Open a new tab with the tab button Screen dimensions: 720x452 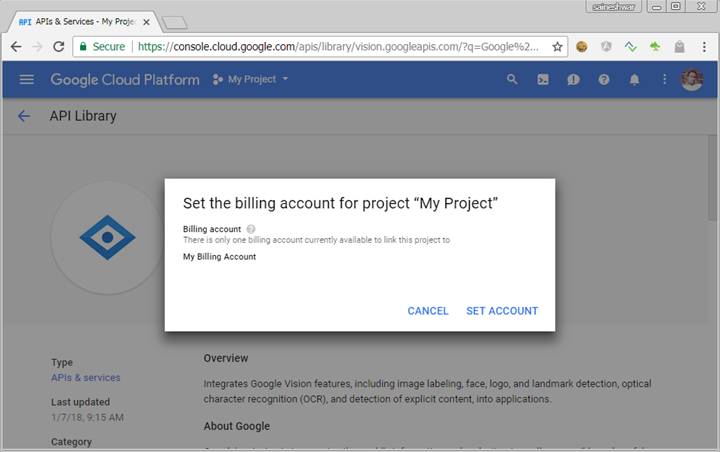tap(175, 23)
